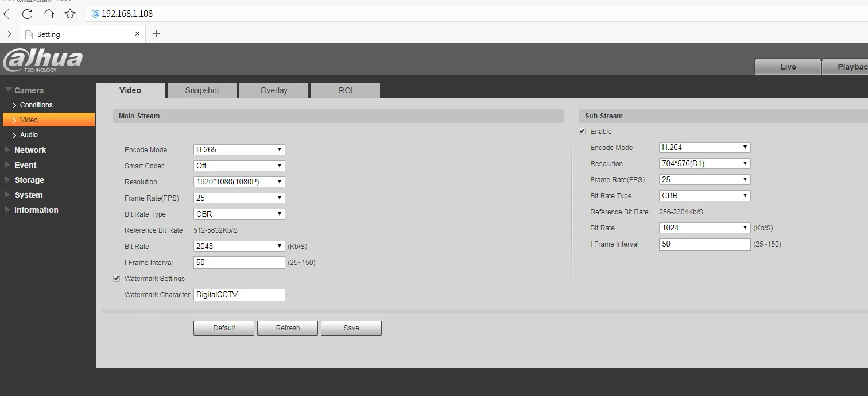Click the 512-5632Kb/S reference bit rate text

tap(215, 230)
